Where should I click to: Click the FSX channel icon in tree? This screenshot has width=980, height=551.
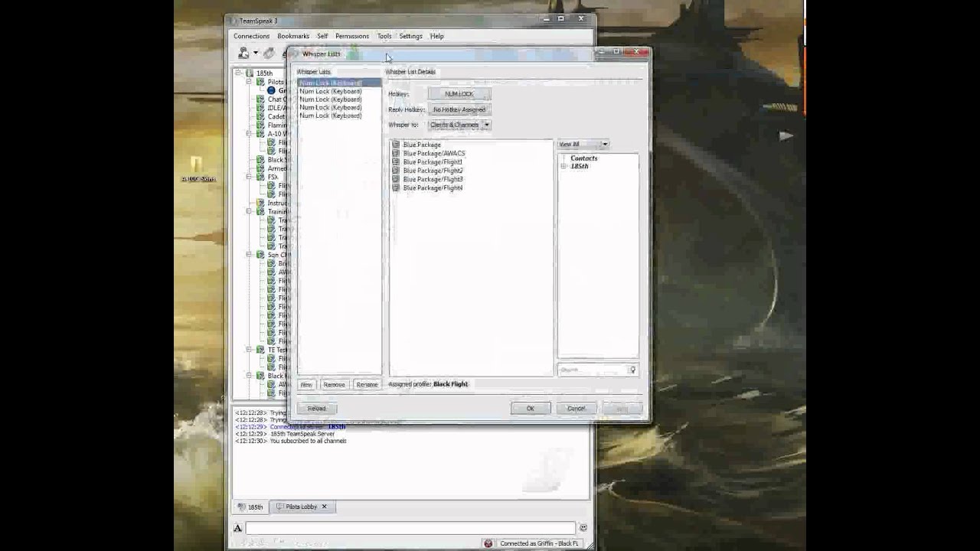pyautogui.click(x=260, y=177)
